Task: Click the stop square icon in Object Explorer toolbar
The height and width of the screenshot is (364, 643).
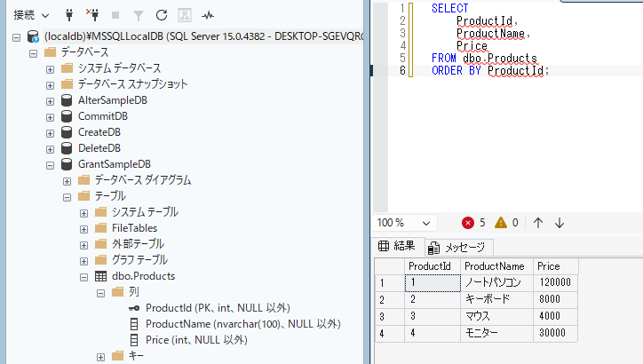Action: click(x=115, y=16)
